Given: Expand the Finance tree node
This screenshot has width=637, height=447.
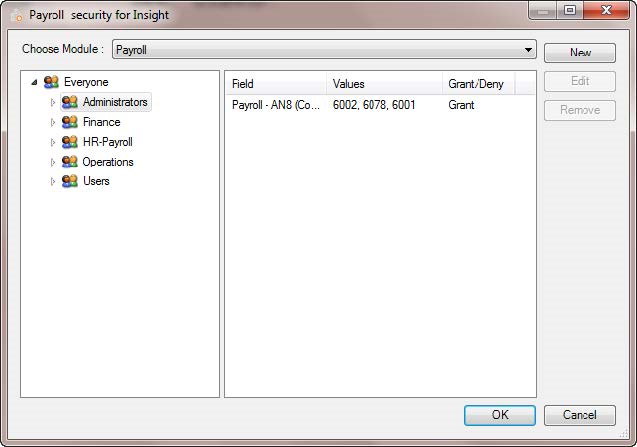Looking at the screenshot, I should click(x=54, y=122).
